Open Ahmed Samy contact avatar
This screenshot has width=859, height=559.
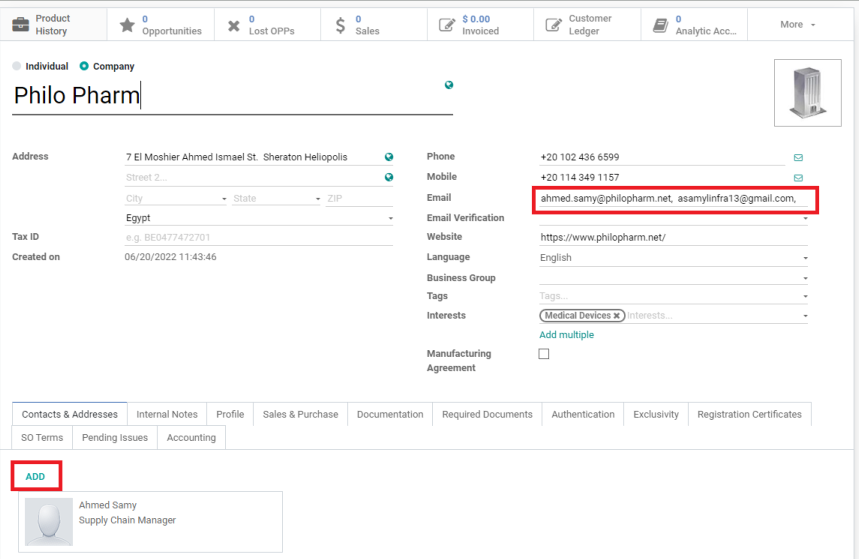(49, 521)
